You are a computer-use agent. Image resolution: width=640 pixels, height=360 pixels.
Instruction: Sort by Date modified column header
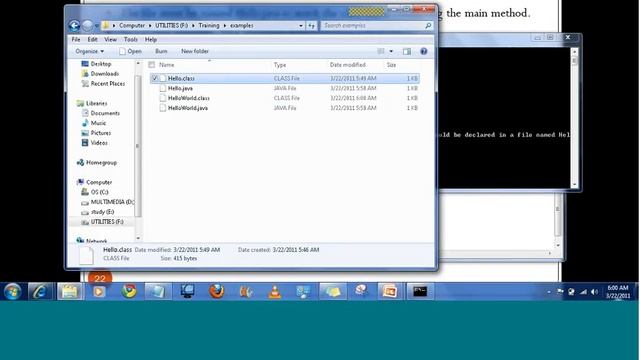point(348,65)
